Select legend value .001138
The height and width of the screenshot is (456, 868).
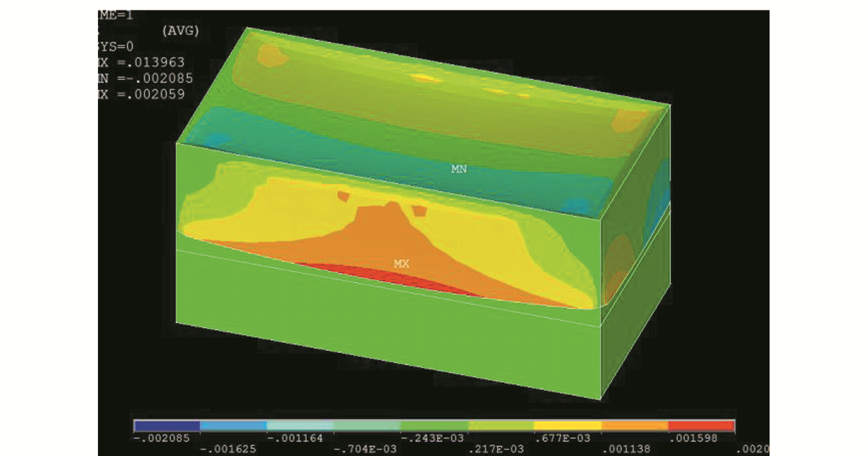coord(626,449)
